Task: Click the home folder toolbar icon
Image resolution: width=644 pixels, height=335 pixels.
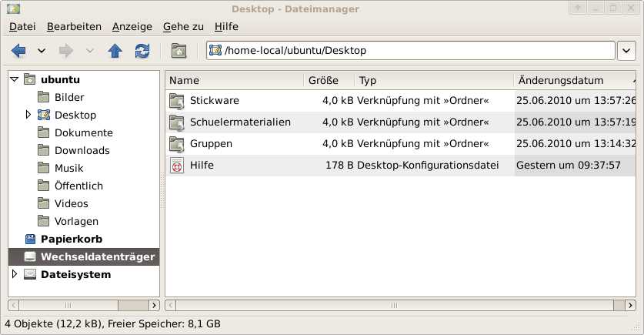Action: tap(179, 51)
